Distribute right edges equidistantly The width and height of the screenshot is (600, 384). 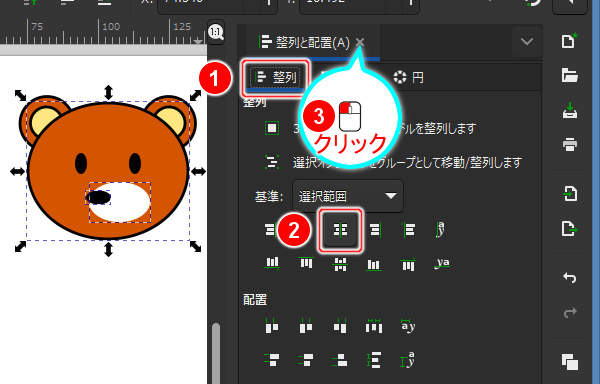[x=340, y=326]
